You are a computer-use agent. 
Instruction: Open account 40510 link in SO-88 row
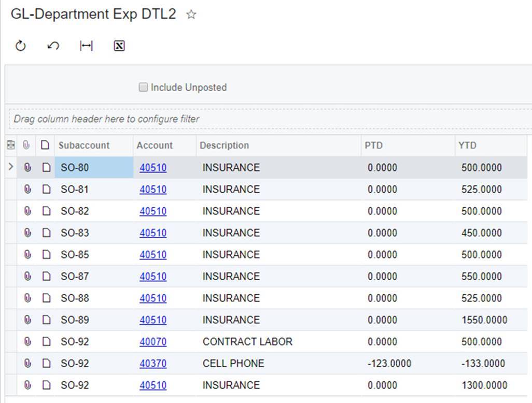(153, 298)
